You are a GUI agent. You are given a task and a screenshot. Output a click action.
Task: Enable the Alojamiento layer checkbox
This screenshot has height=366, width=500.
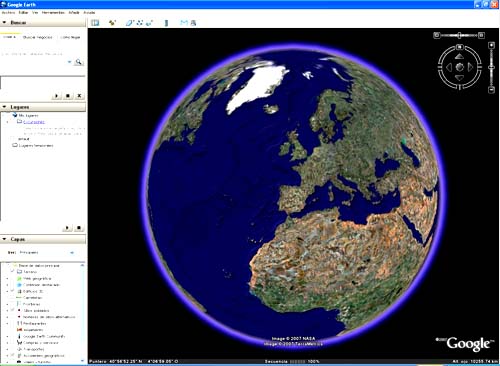13,330
